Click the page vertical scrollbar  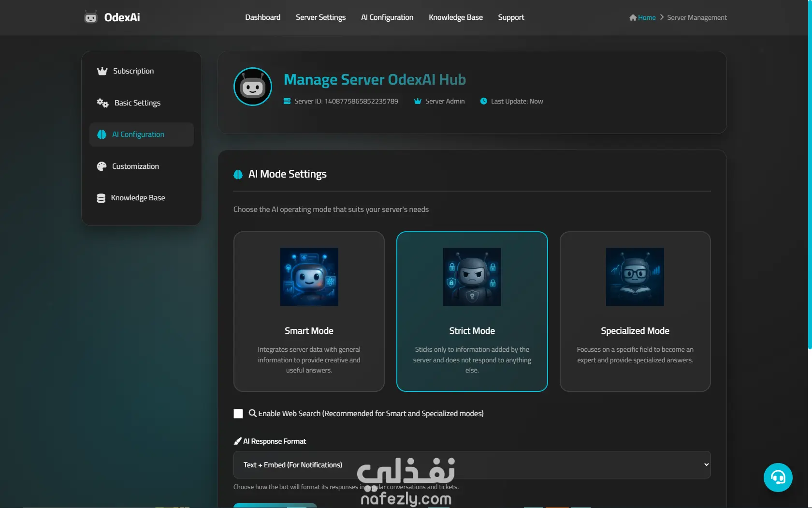[x=810, y=174]
